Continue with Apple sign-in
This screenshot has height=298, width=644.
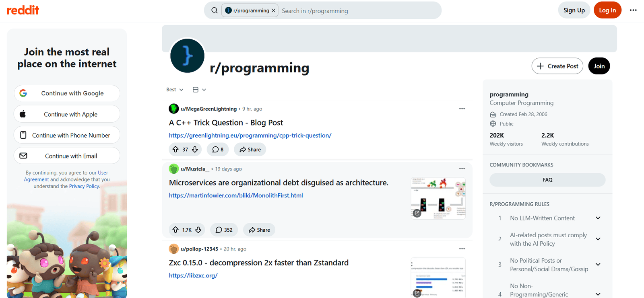[67, 114]
